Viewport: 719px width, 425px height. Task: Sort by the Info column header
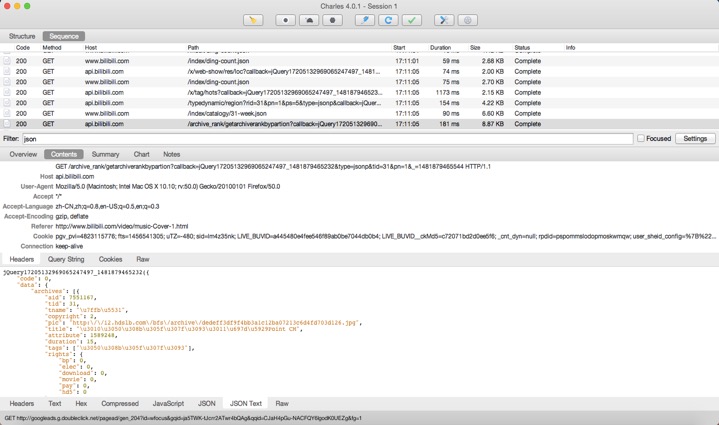pos(570,48)
